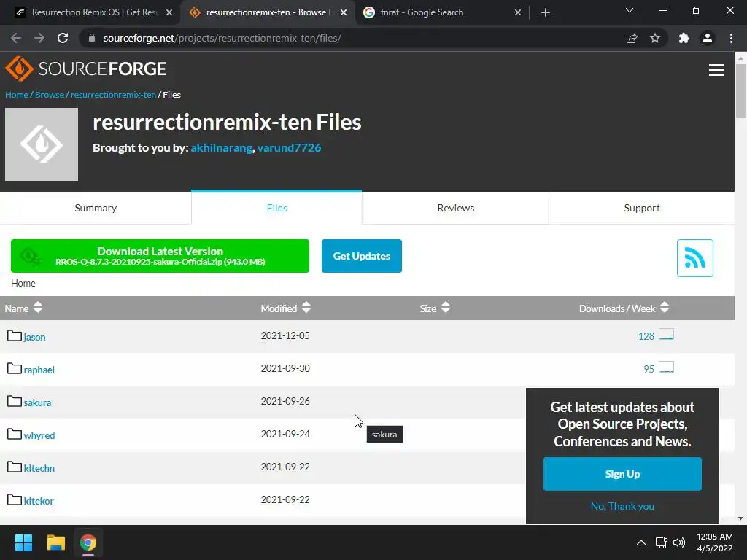Open the Chrome profile avatar

tap(708, 38)
